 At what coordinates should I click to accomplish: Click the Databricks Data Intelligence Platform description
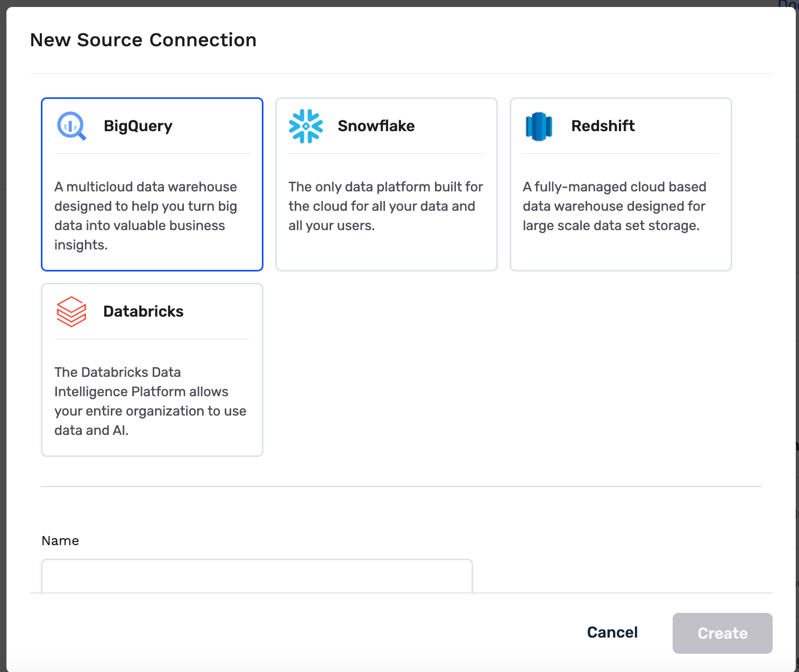(150, 401)
